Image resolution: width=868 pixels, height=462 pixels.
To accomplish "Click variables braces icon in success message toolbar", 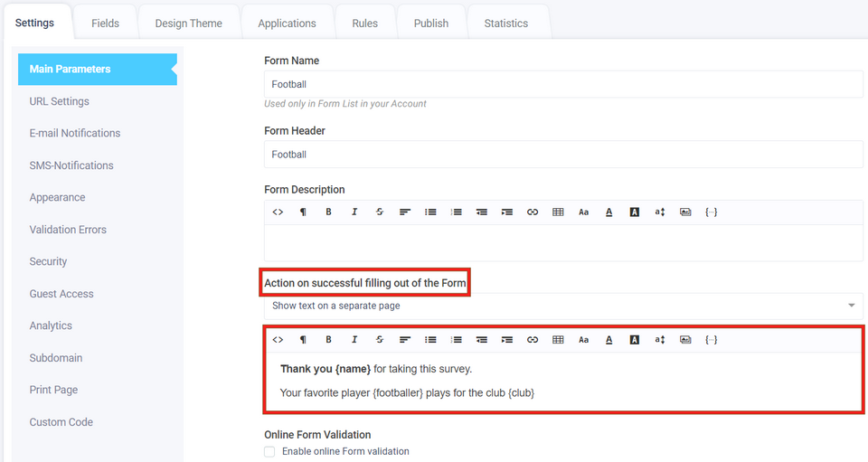I will point(711,340).
